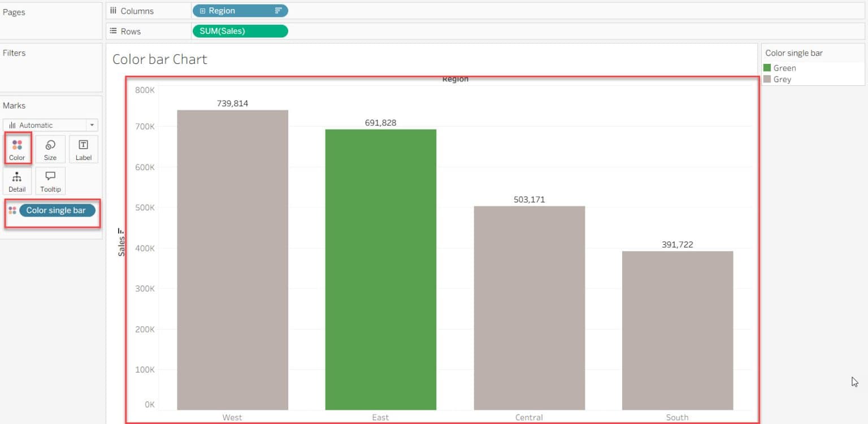Click the Green legend color swatch
This screenshot has height=424, width=868.
(x=767, y=68)
